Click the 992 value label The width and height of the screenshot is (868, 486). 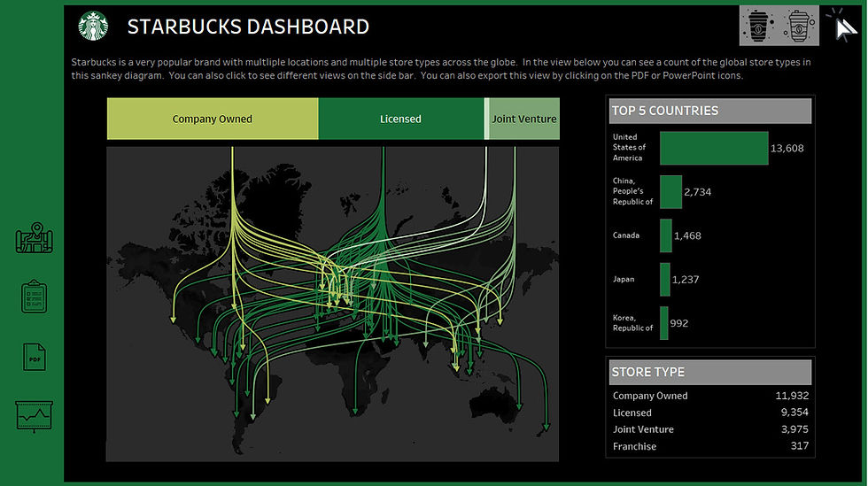[x=679, y=323]
